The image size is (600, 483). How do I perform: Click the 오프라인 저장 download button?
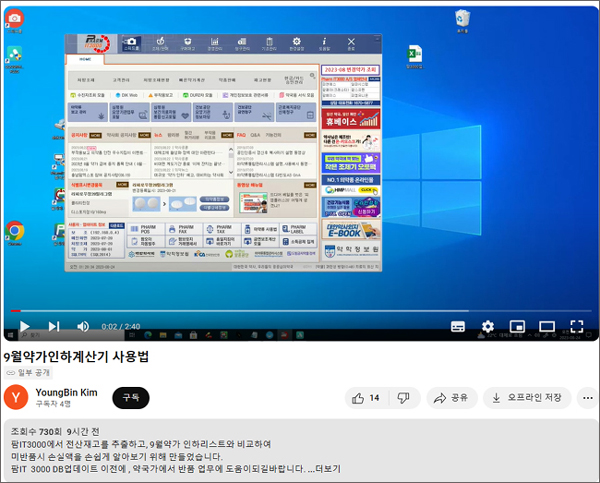pos(527,398)
